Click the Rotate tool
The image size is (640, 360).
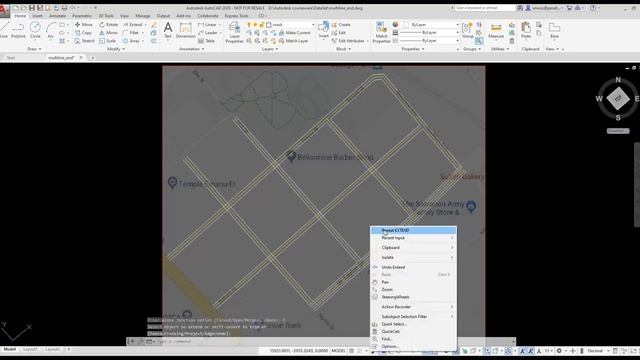pyautogui.click(x=109, y=24)
